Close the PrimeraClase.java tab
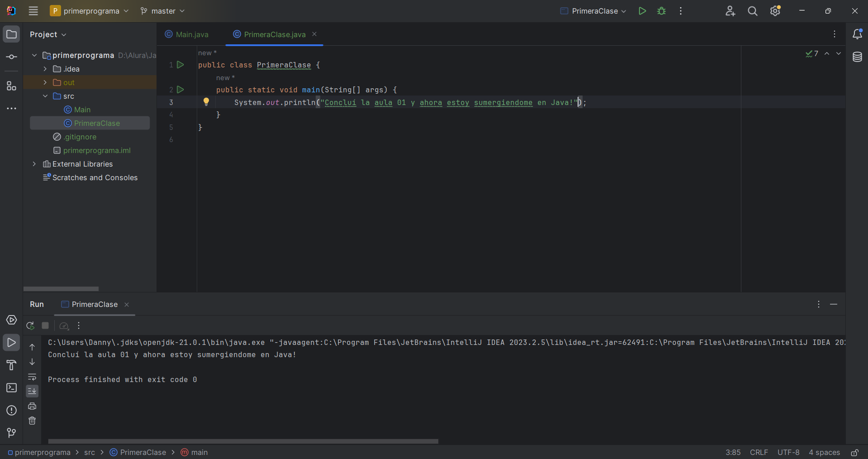The height and width of the screenshot is (459, 868). (314, 34)
